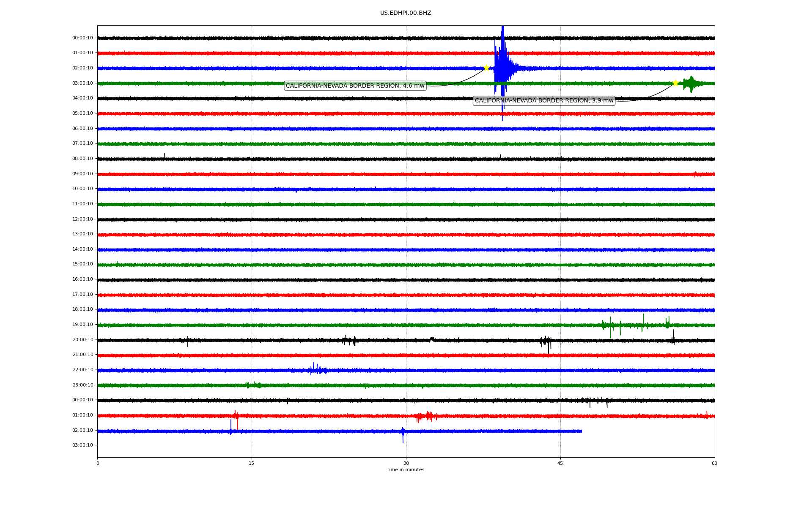
Task: Click the x-axis tick label 45
Action: click(560, 463)
